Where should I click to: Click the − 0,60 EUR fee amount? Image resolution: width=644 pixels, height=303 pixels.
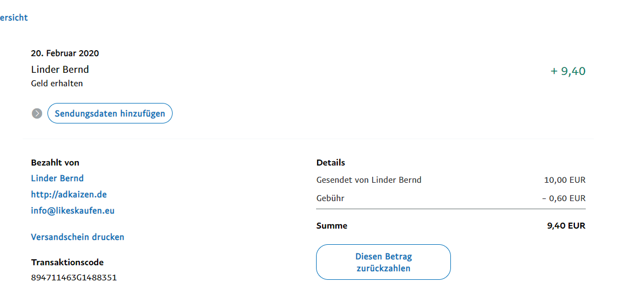(564, 198)
